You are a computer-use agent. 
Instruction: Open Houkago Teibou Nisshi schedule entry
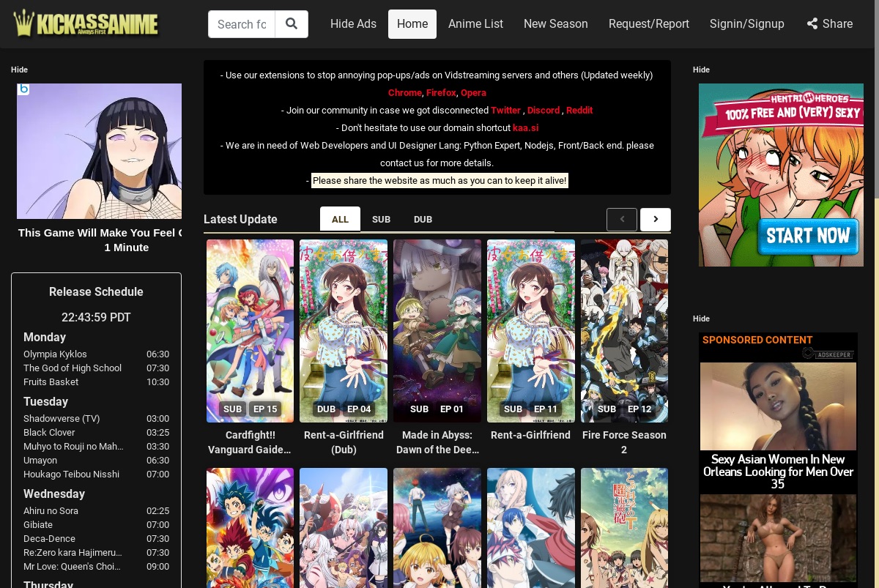coord(71,475)
